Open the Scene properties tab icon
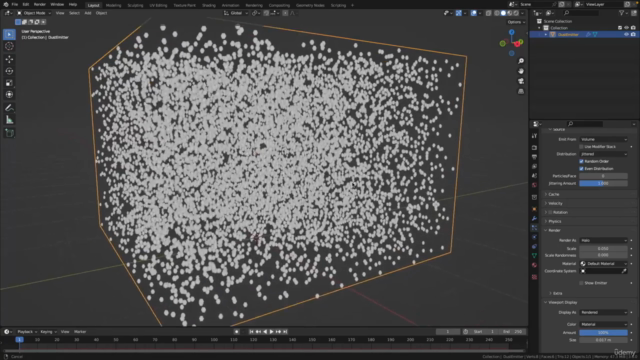This screenshot has width=640, height=360. (534, 176)
